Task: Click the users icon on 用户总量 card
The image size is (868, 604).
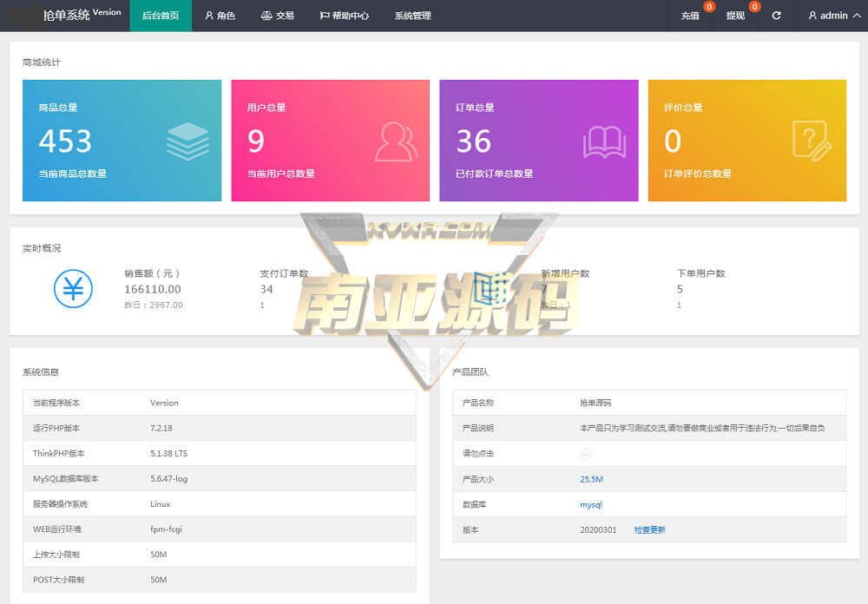Action: click(396, 141)
